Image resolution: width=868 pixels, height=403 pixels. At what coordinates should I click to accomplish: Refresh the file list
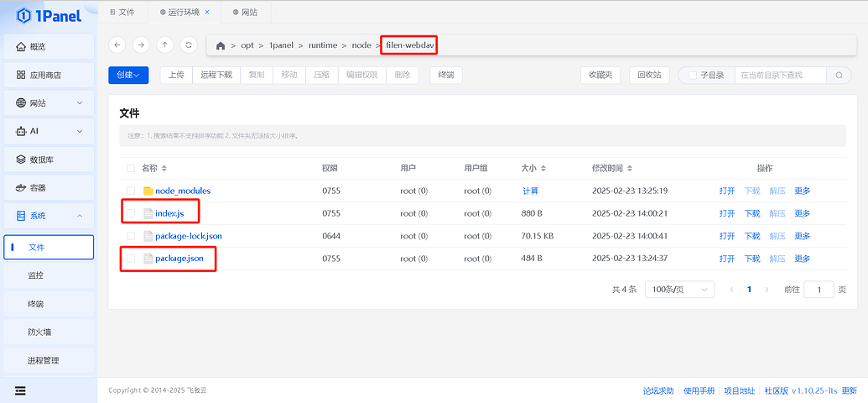pyautogui.click(x=189, y=45)
